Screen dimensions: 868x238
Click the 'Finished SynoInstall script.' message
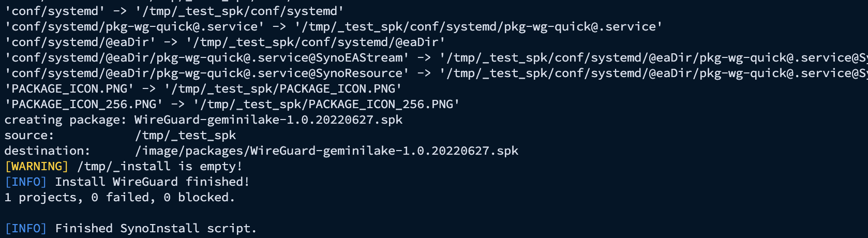[x=156, y=229]
